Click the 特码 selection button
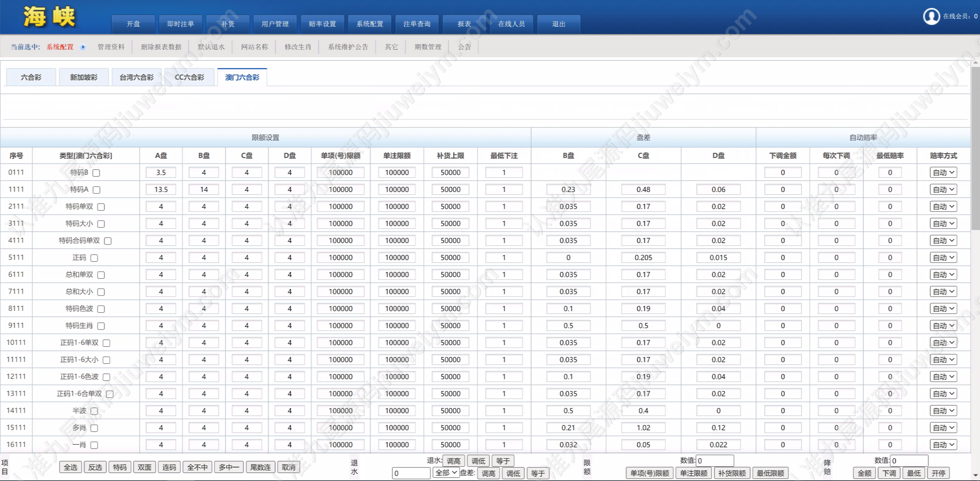 point(119,467)
